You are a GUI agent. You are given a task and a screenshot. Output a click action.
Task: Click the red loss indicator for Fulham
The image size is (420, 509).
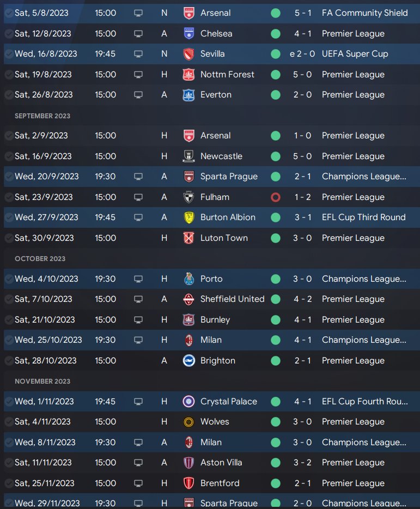pyautogui.click(x=276, y=197)
